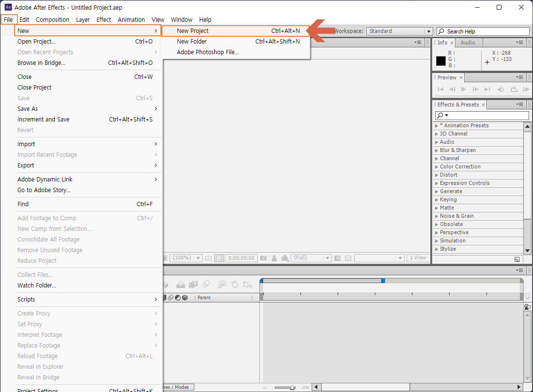Image resolution: width=533 pixels, height=392 pixels.
Task: Open the Composition menu in menu bar
Action: pyautogui.click(x=52, y=20)
